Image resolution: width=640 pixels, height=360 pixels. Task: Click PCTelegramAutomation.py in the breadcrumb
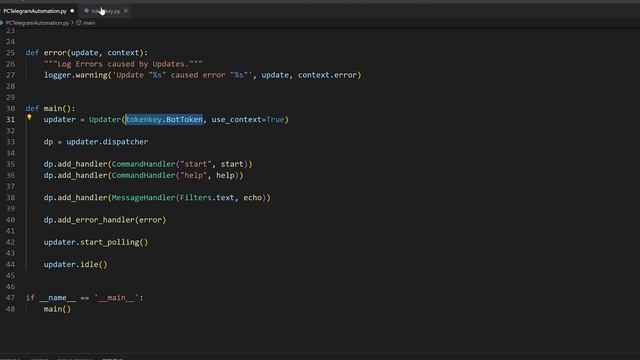coord(37,23)
